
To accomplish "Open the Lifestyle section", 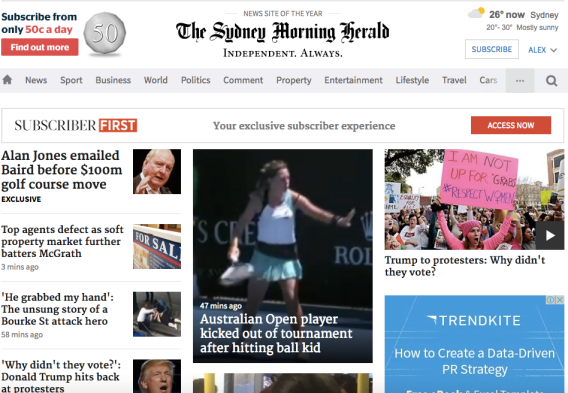I will 412,80.
